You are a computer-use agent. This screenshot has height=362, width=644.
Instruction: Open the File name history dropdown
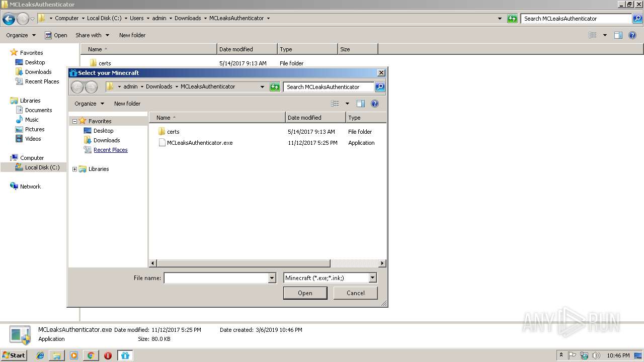(272, 278)
